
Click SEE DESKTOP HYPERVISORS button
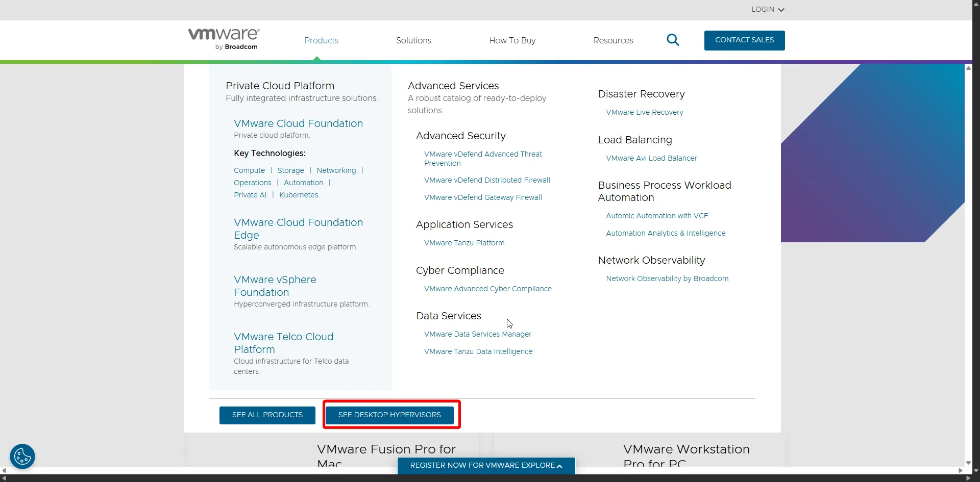pos(389,415)
